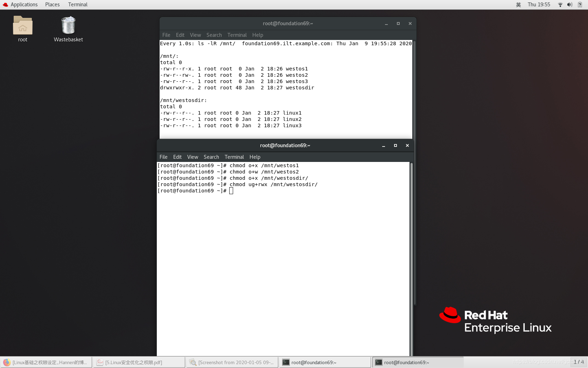Open the root home folder icon
588x368 pixels.
click(x=23, y=29)
